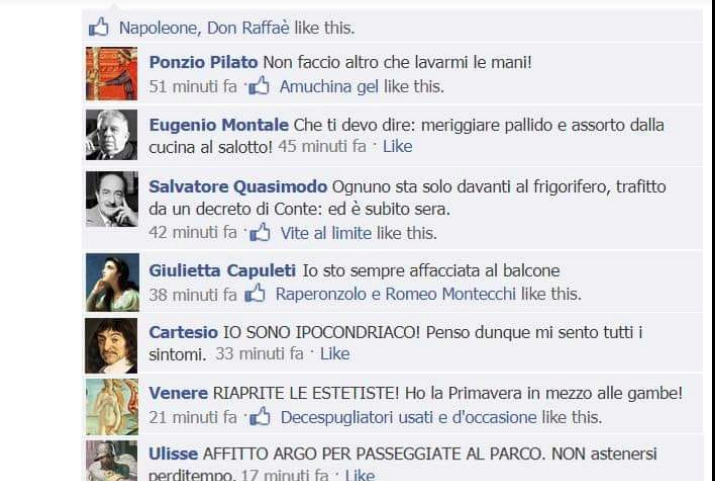Like Ulisse's comment
The height and width of the screenshot is (481, 715).
(x=360, y=475)
